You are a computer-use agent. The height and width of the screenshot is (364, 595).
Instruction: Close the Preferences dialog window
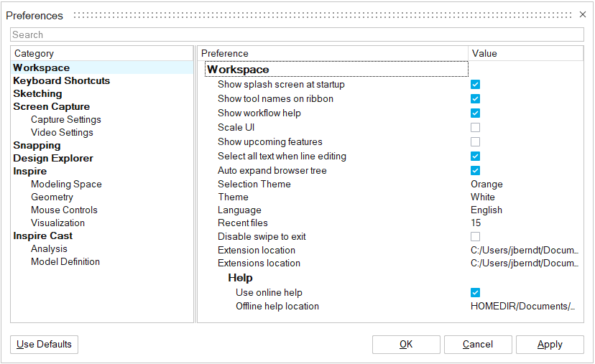point(583,14)
